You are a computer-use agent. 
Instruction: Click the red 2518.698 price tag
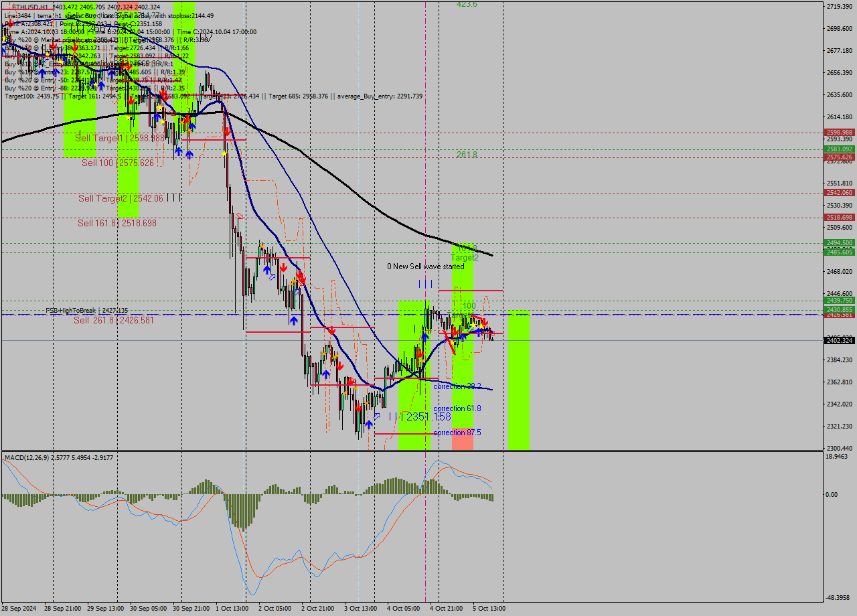click(x=840, y=218)
